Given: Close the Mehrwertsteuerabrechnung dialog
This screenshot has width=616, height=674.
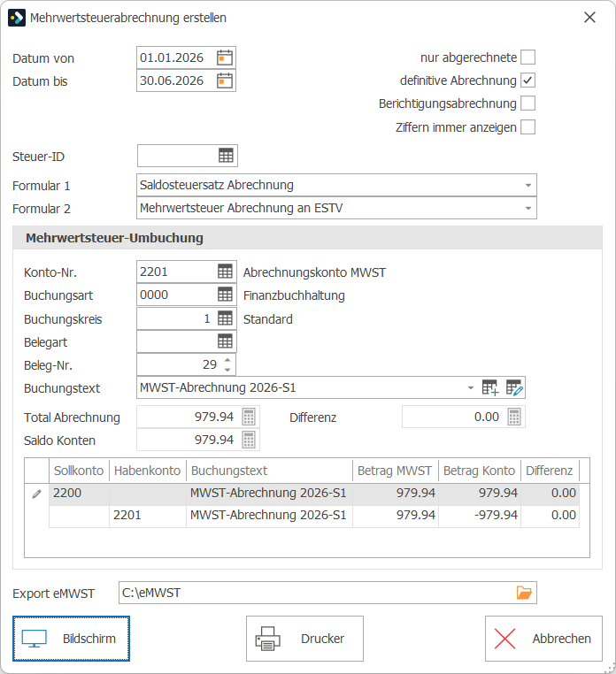Looking at the screenshot, I should (x=589, y=18).
